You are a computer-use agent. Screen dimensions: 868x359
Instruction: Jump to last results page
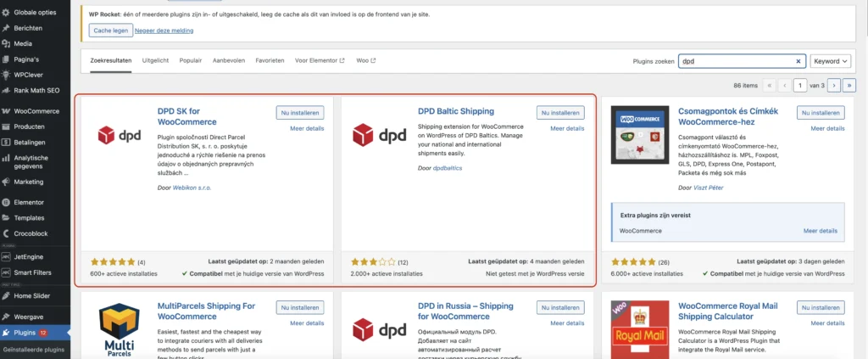pos(849,86)
